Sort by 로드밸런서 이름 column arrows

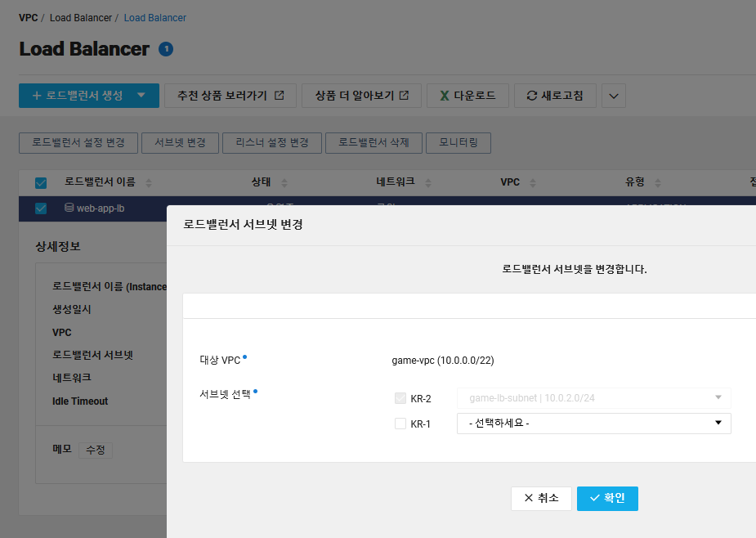pos(149,183)
